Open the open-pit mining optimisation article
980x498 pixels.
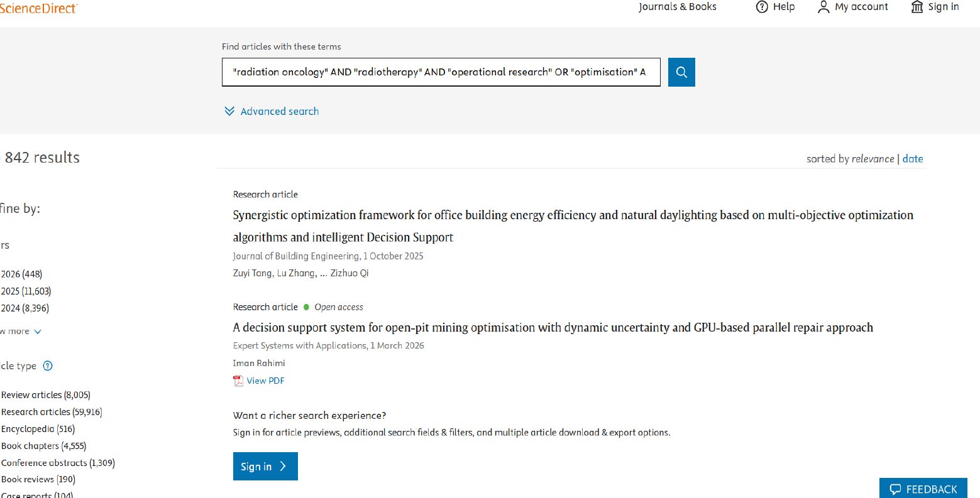553,327
